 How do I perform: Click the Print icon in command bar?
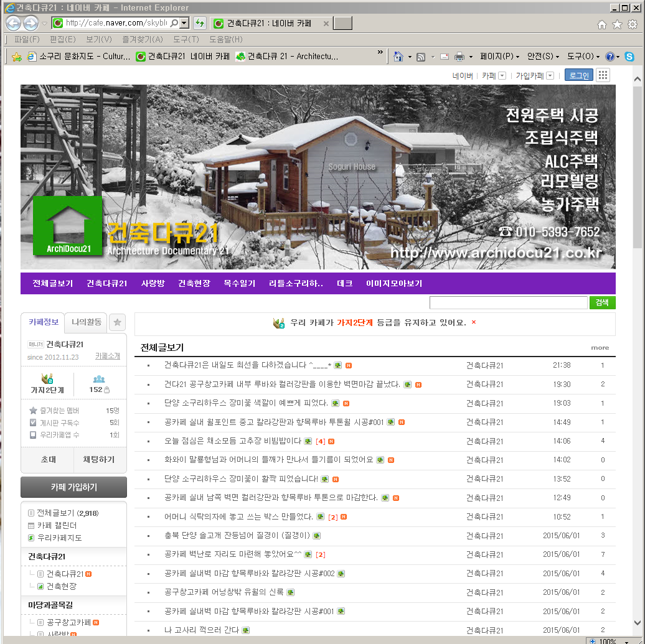(x=459, y=57)
